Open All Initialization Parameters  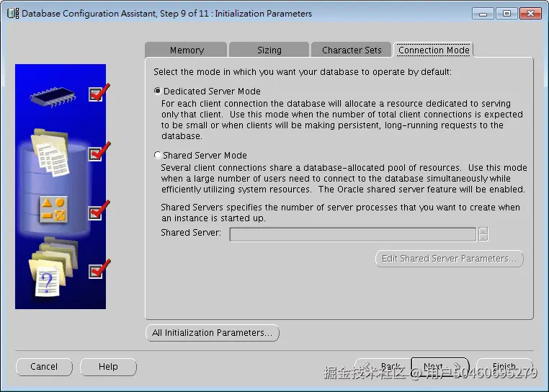point(212,332)
